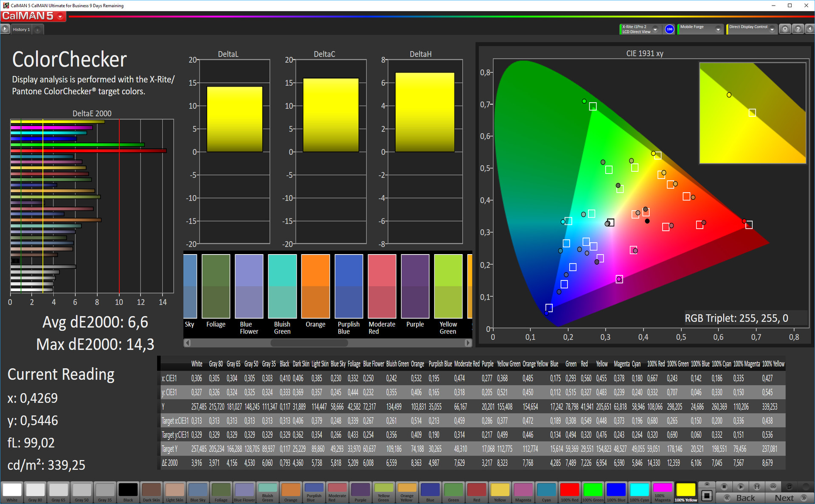The width and height of the screenshot is (815, 504).
Task: Click the help question mark icon
Action: pos(798,29)
